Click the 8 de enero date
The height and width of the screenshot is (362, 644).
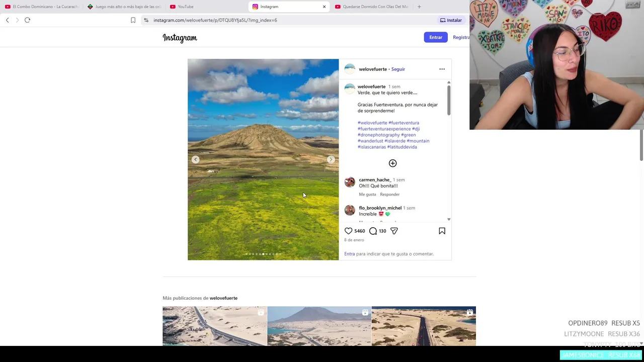coord(354,240)
